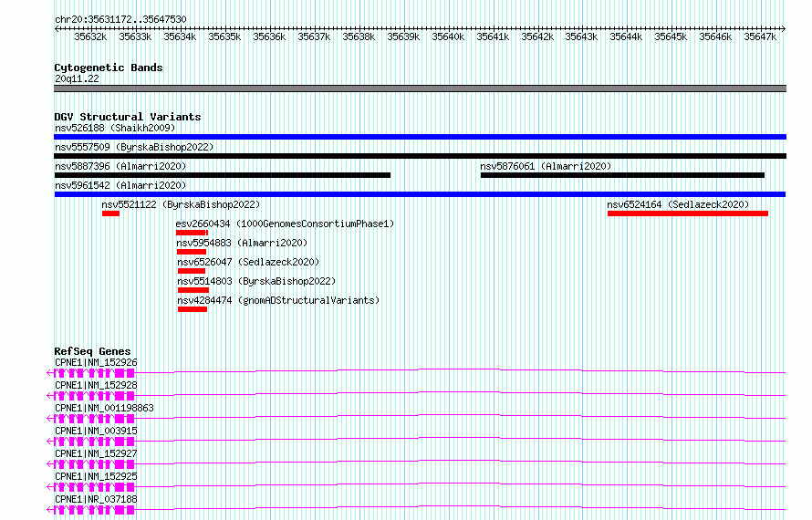Select the magenta exon blocks of NM_003915
This screenshot has height=520, width=812.
pyautogui.click(x=94, y=442)
